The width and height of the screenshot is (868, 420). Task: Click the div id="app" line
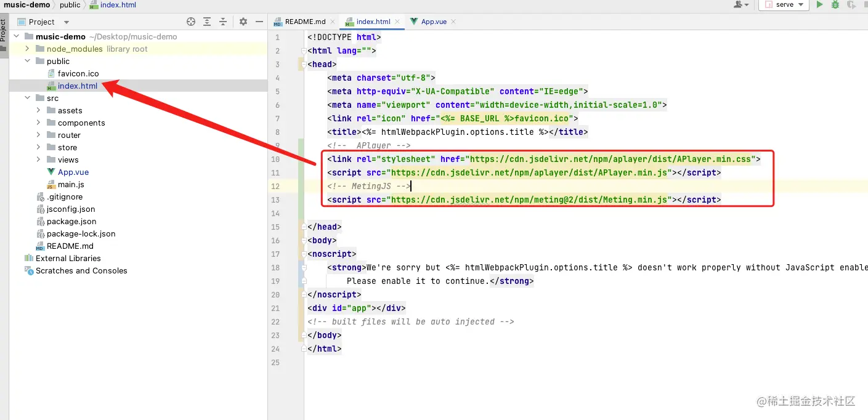(x=357, y=308)
